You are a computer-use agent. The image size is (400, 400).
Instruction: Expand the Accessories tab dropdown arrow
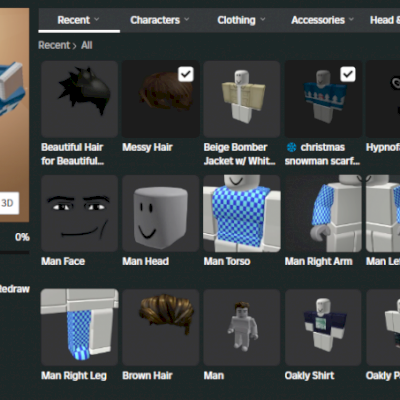(x=351, y=19)
